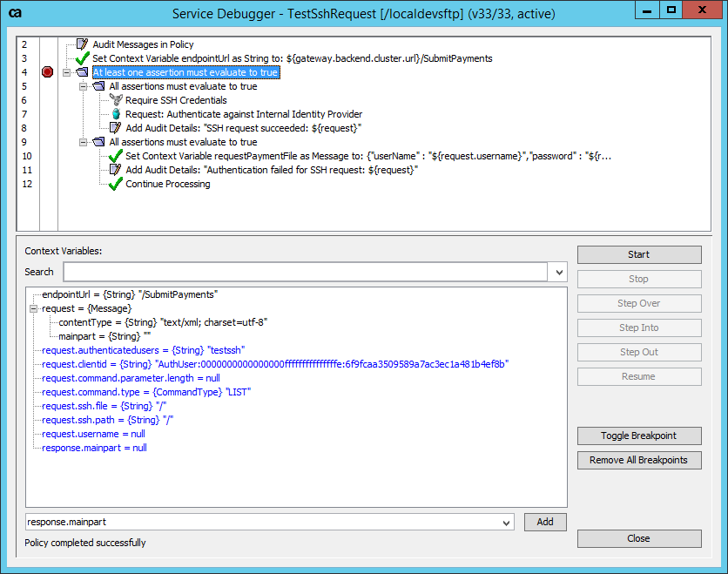This screenshot has width=728, height=574.
Task: Open the response.mainpart combo box
Action: coord(507,522)
